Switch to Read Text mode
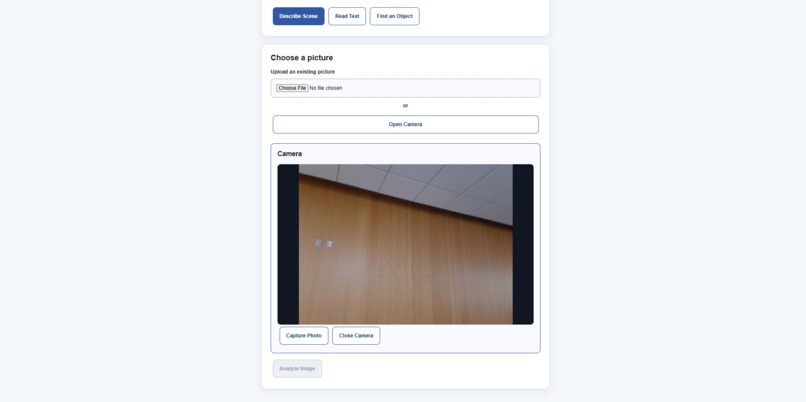806x402 pixels. (347, 16)
